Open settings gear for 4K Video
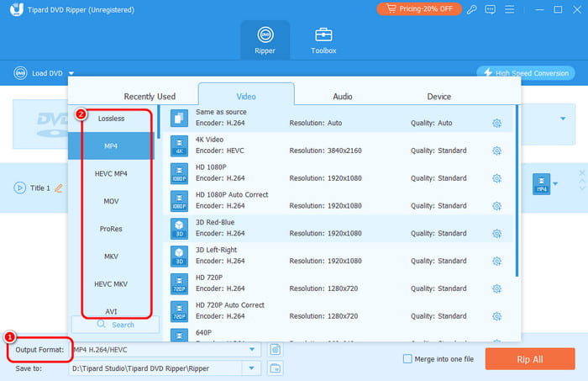Viewport: 588px width, 381px height. 497,151
